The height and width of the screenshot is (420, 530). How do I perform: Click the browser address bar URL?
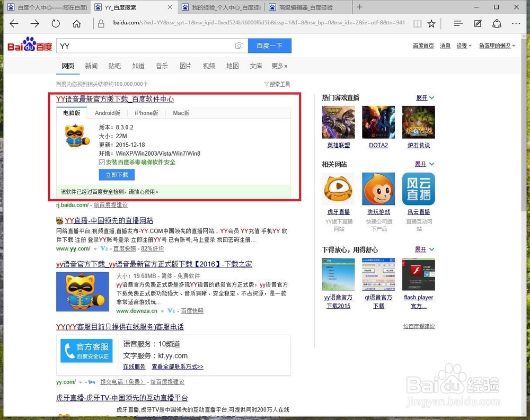[259, 23]
